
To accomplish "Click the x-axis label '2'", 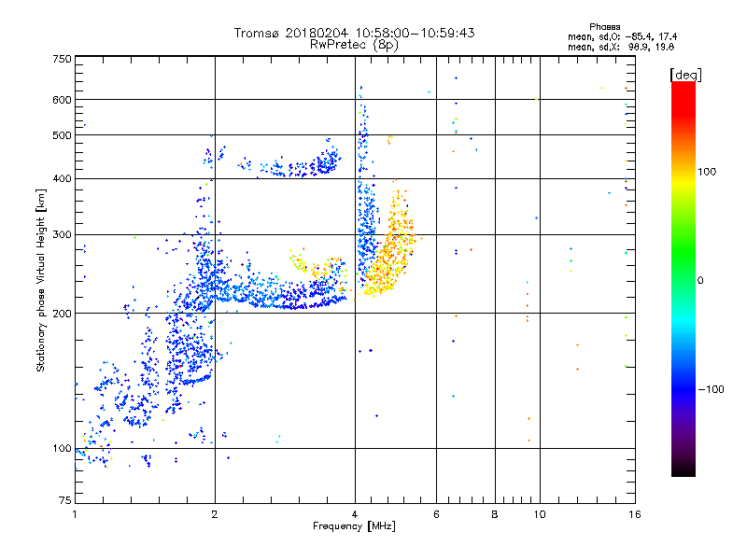I will (x=215, y=514).
